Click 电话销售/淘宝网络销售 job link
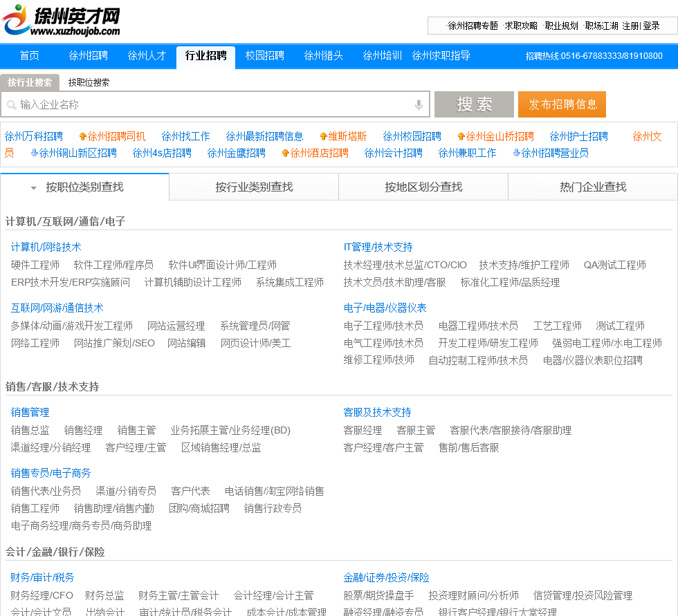The height and width of the screenshot is (616, 678). [274, 491]
